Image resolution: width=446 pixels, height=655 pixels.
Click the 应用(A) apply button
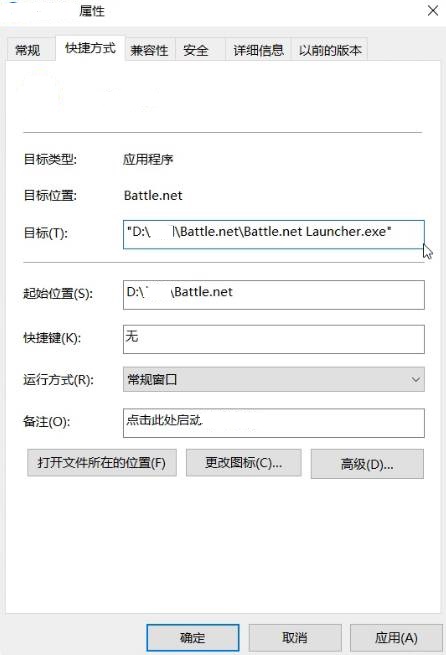396,637
